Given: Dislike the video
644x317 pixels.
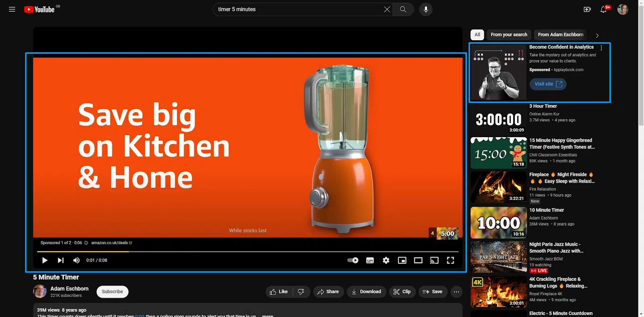Looking at the screenshot, I should (301, 292).
